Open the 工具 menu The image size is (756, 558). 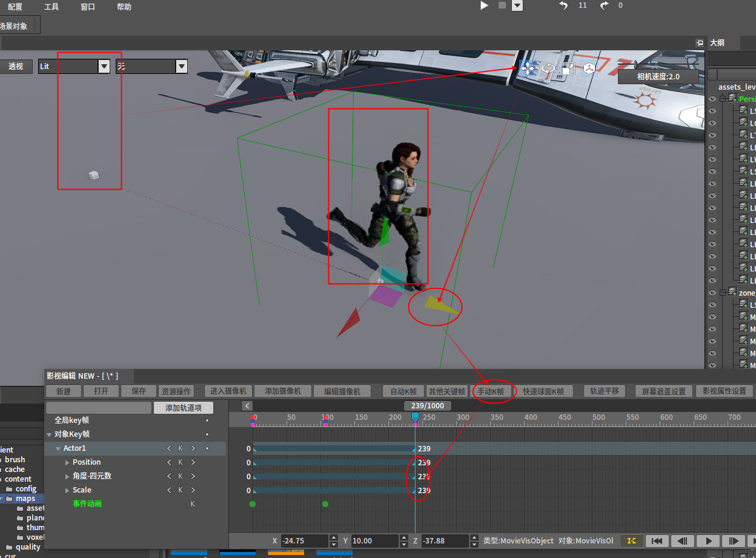click(x=51, y=7)
